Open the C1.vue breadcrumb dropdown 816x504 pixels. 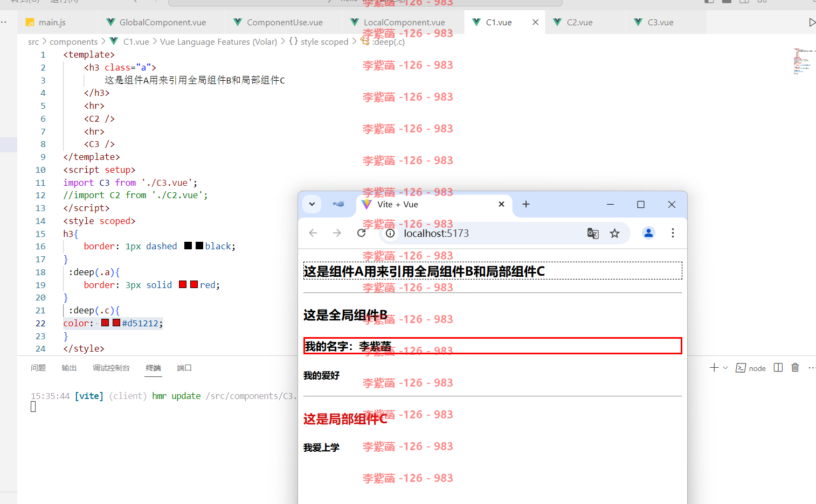[136, 41]
